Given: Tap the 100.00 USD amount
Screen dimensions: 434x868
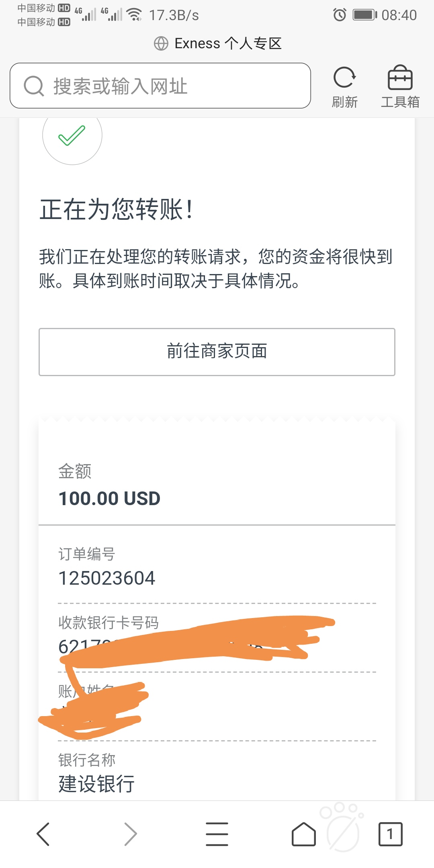Looking at the screenshot, I should [109, 499].
